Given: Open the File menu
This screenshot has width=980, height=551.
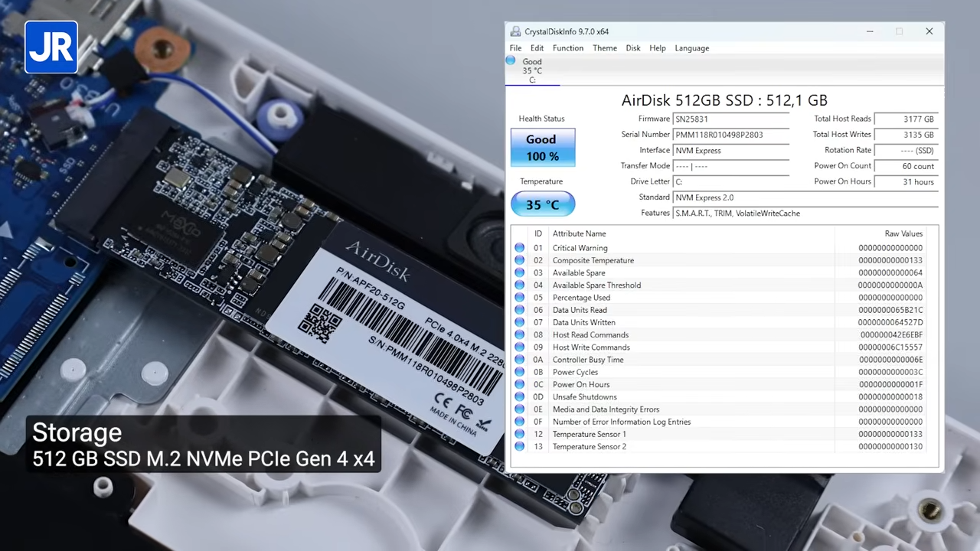Looking at the screenshot, I should pyautogui.click(x=516, y=48).
